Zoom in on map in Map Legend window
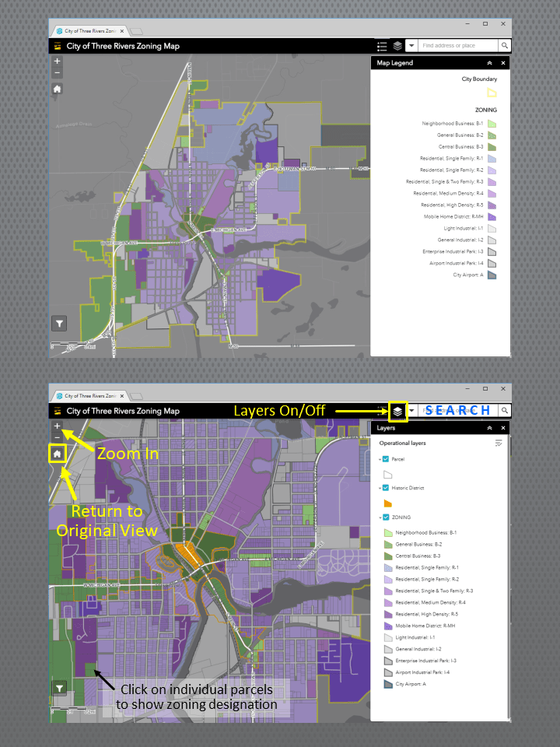560x747 pixels. pos(57,61)
